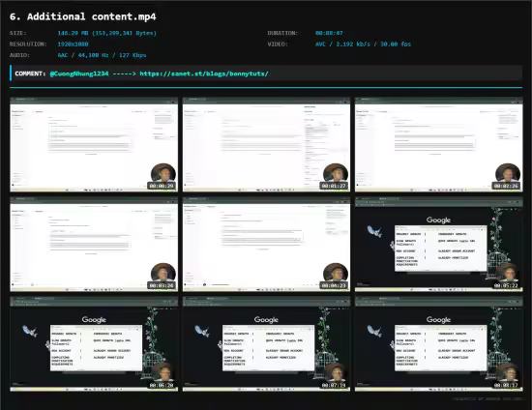Image resolution: width=532 pixels, height=410 pixels.
Task: Click the "COMMENT:" label
Action: point(30,73)
